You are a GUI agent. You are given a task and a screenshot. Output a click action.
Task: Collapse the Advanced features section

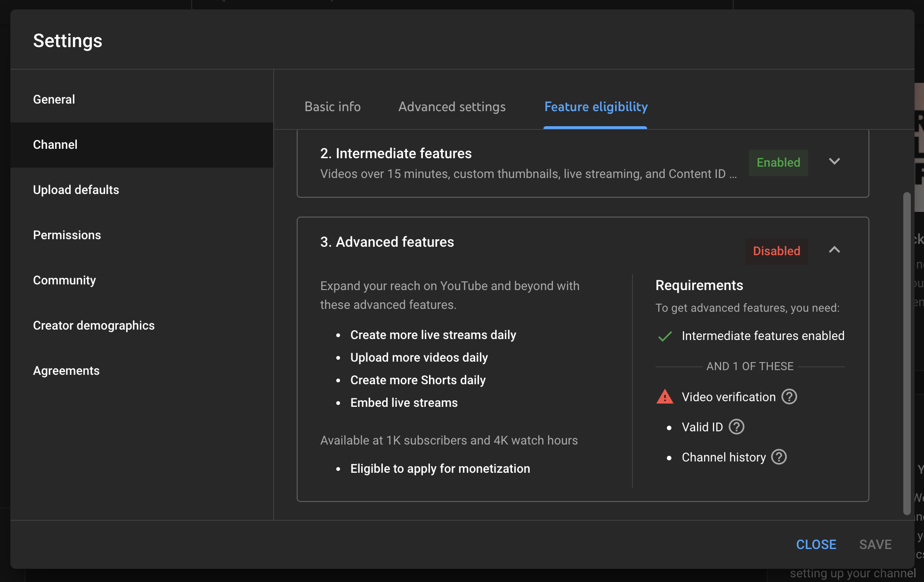(x=835, y=250)
